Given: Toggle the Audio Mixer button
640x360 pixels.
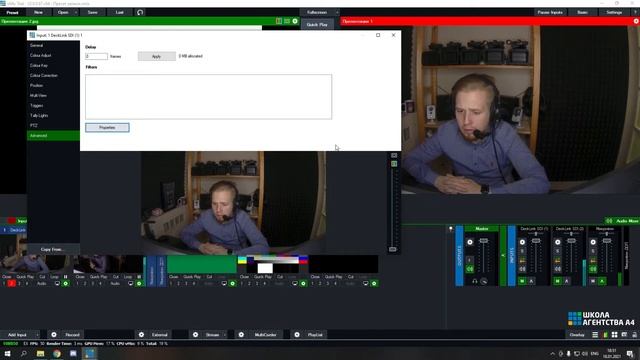Looking at the screenshot, I should pyautogui.click(x=622, y=221).
